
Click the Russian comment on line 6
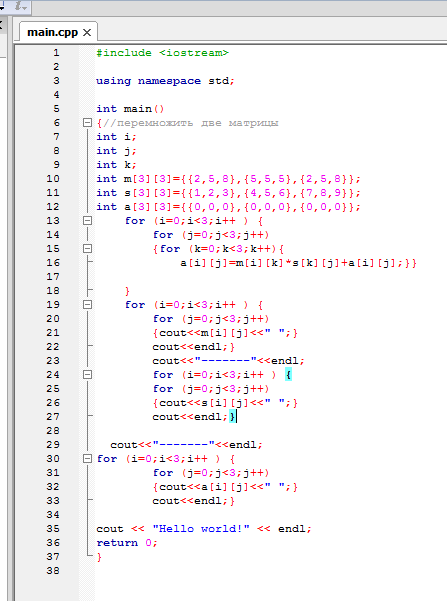coord(190,123)
